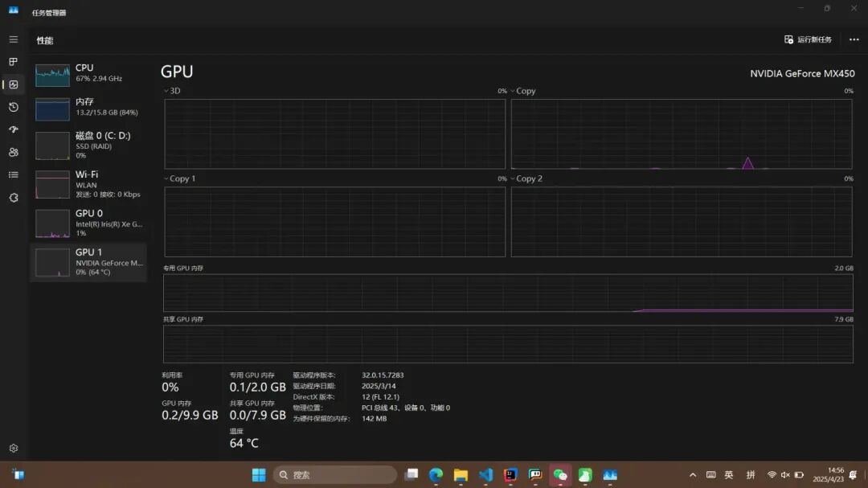Open File Explorer from taskbar

click(x=461, y=474)
